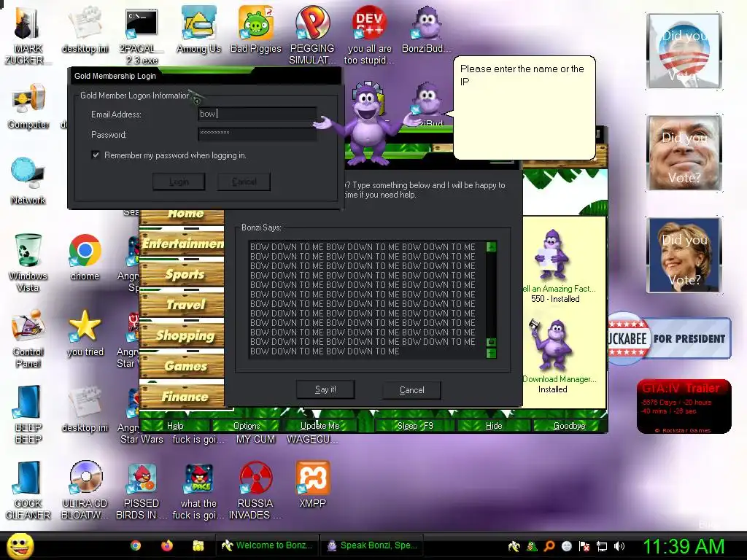Click the network tray icon
This screenshot has height=560, width=747.
point(602,546)
